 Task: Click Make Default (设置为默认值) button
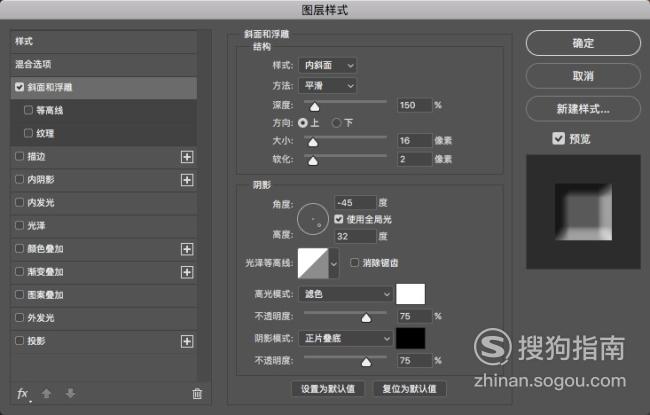(x=327, y=389)
